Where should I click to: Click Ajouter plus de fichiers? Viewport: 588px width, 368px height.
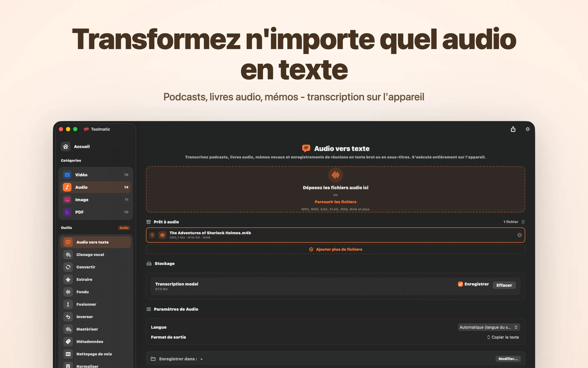point(335,249)
